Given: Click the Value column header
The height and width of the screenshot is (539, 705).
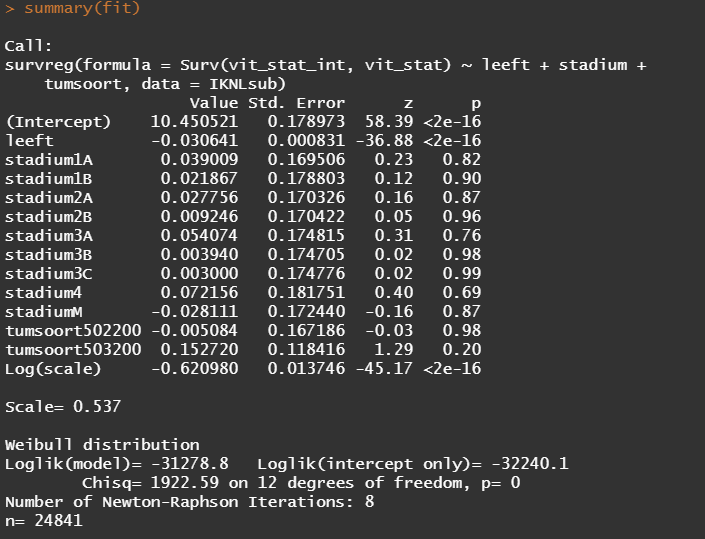Looking at the screenshot, I should point(214,103).
